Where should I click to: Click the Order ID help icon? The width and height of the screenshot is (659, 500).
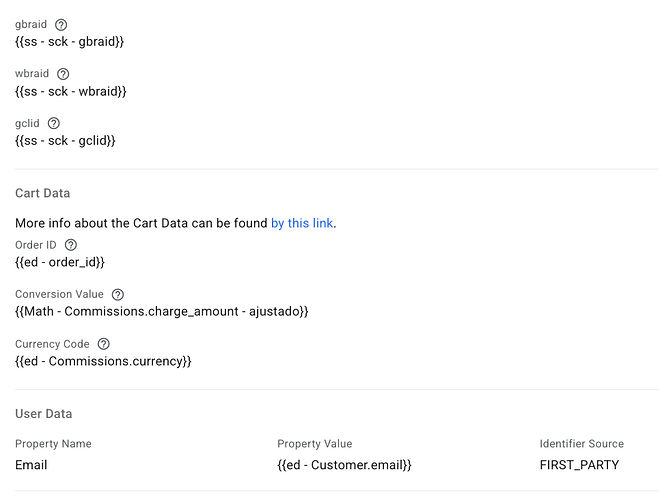tap(70, 245)
